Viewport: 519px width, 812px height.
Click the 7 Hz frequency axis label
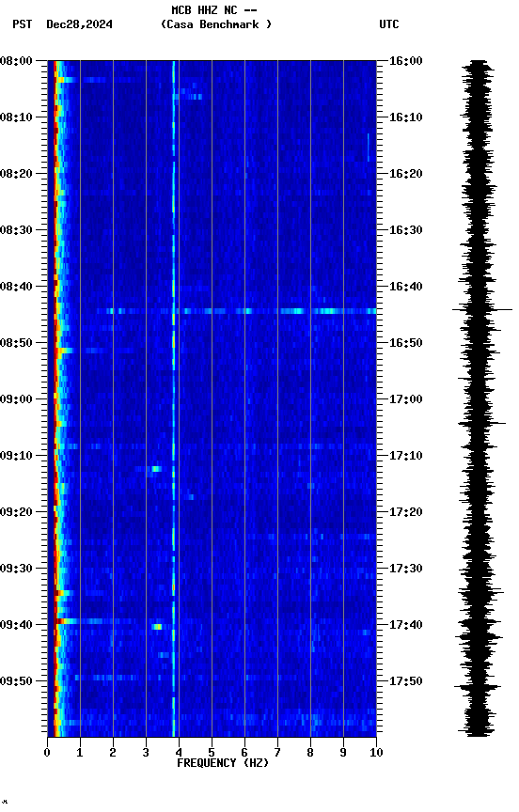(x=277, y=753)
